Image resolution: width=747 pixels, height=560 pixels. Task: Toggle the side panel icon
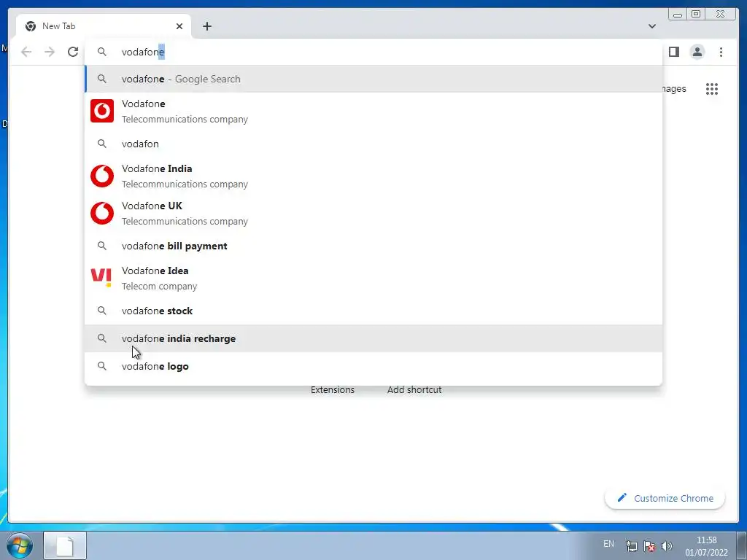point(673,52)
